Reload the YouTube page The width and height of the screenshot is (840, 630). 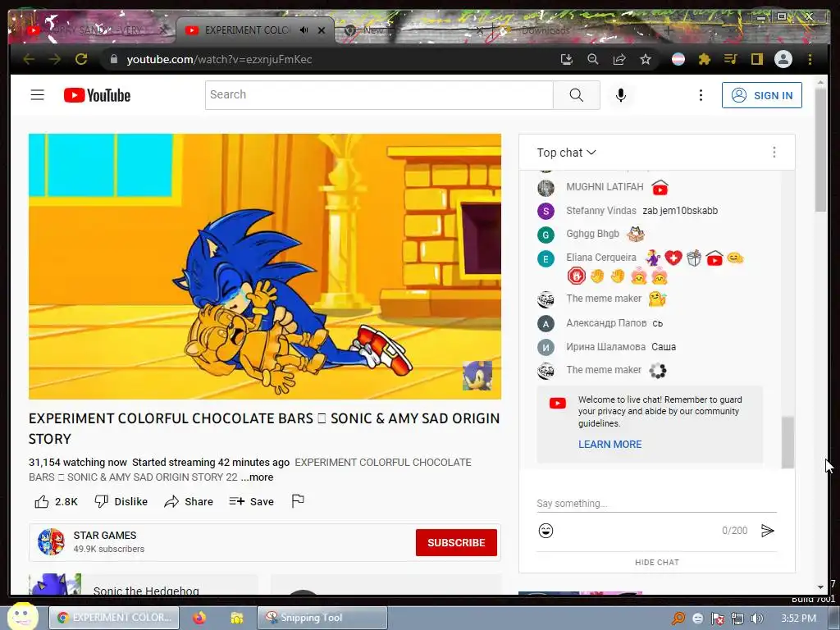(81, 59)
